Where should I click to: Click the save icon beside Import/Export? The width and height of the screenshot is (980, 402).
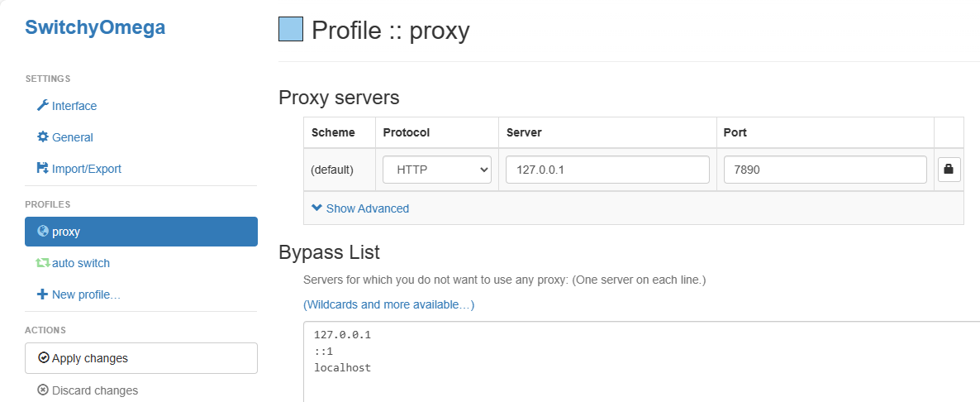point(43,169)
